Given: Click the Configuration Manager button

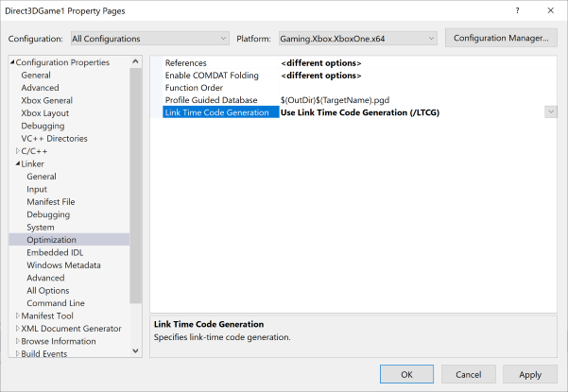Looking at the screenshot, I should point(501,38).
